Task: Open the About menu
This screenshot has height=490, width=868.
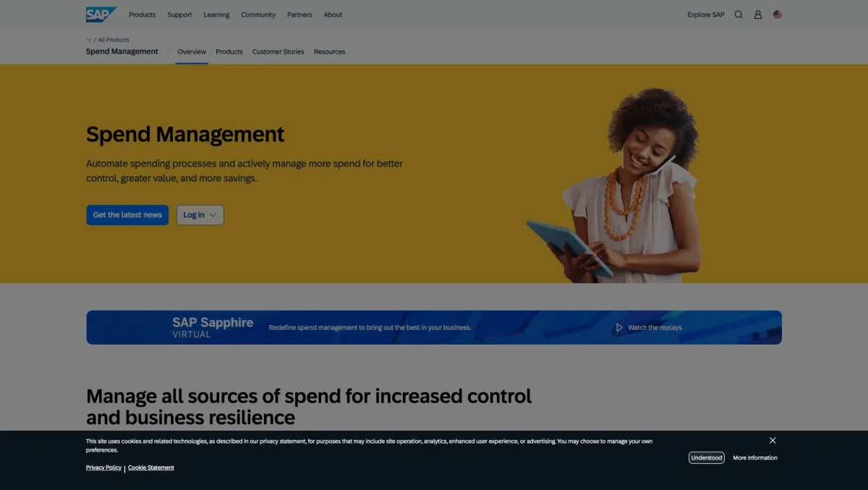Action: (333, 14)
